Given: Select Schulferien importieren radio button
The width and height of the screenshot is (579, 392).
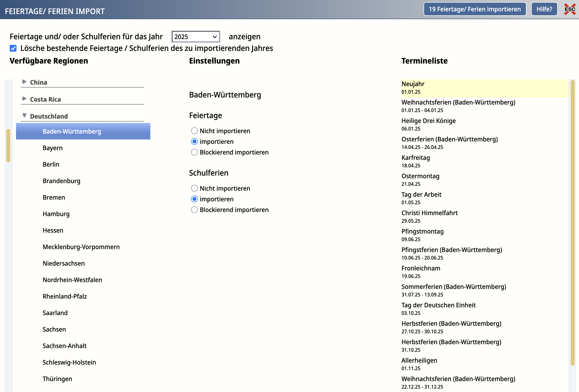Looking at the screenshot, I should (194, 199).
